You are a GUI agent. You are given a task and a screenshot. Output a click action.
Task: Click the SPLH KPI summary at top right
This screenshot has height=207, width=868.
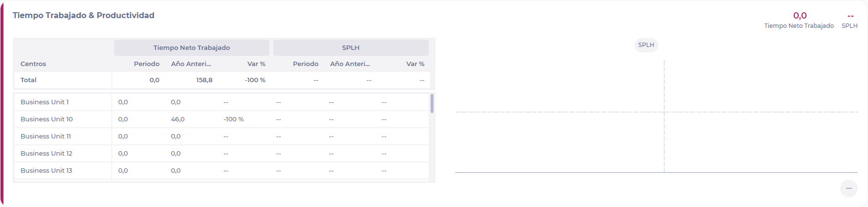coord(850,20)
